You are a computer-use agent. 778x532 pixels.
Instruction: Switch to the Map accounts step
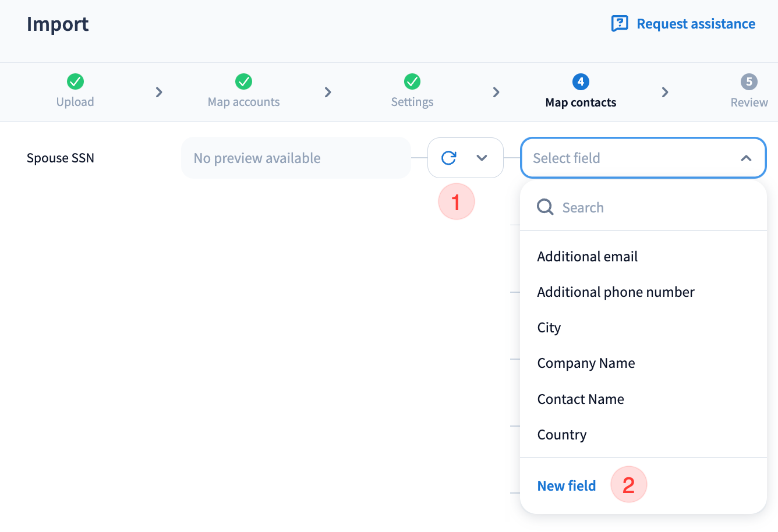[x=243, y=102]
